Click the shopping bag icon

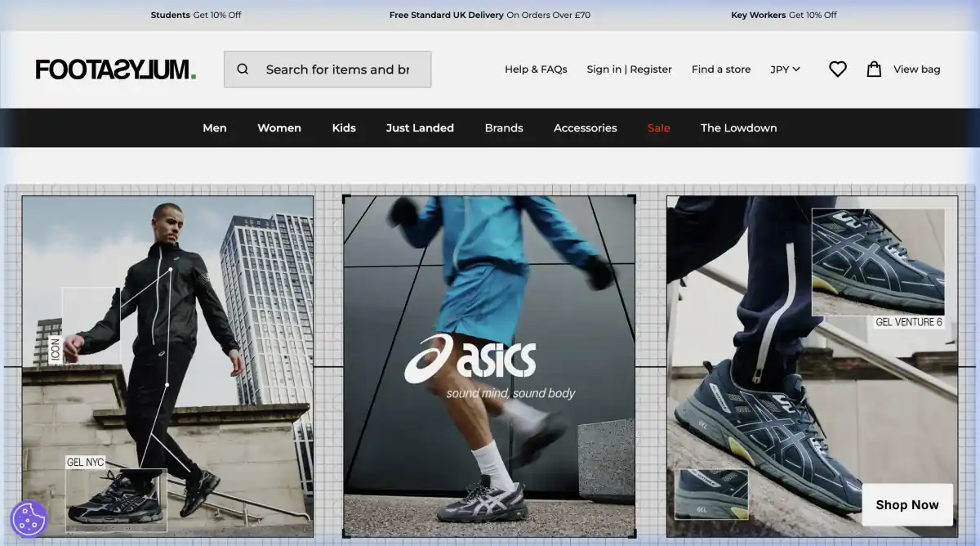click(x=874, y=69)
